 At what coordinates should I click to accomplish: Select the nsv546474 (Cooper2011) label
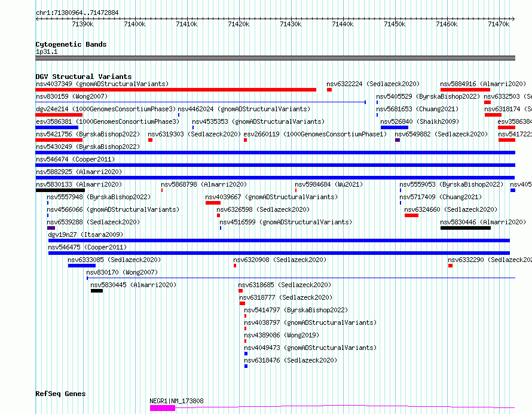[x=75, y=159]
